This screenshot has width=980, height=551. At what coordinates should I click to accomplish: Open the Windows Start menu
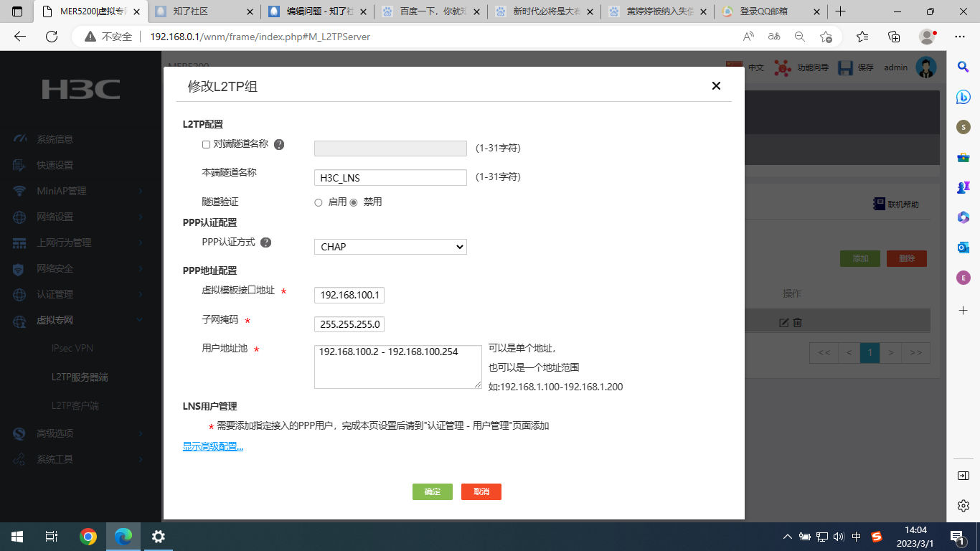(17, 536)
